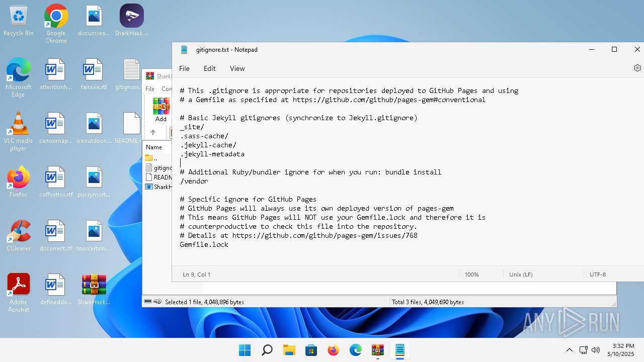The width and height of the screenshot is (644, 362).
Task: Switch to WinRAR in taskbar
Action: pos(378,350)
